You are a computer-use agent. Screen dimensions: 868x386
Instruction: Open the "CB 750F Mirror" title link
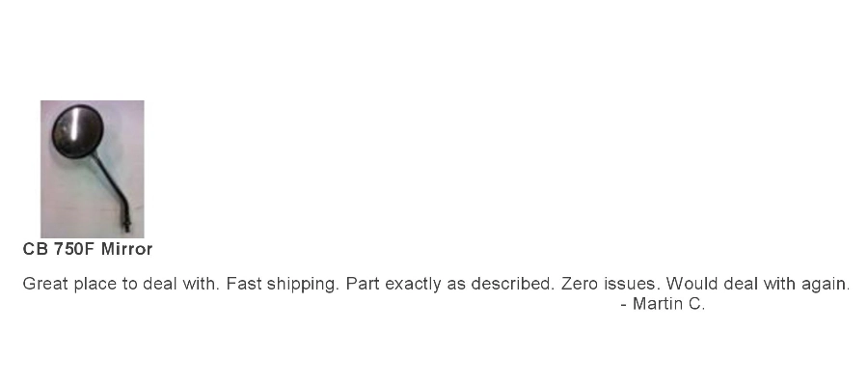coord(88,249)
